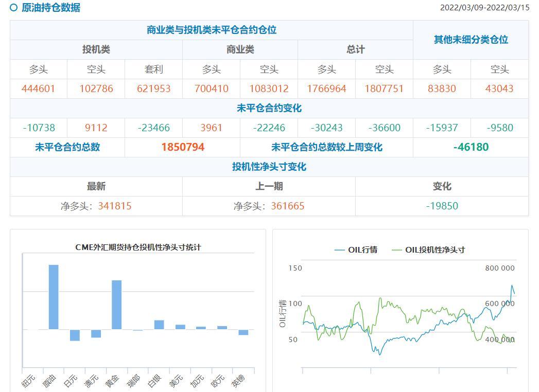Select the 白银 bar in the chart
539x392 pixels.
pos(159,325)
